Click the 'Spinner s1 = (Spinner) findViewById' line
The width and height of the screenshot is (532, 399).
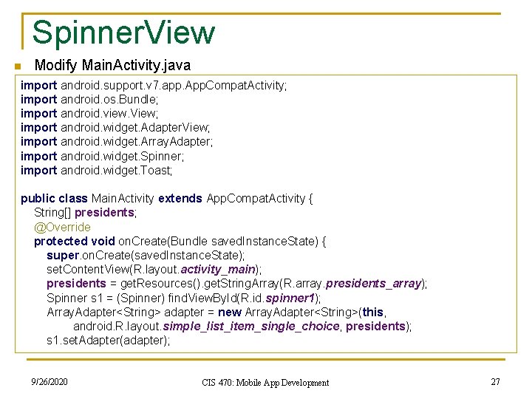point(183,299)
